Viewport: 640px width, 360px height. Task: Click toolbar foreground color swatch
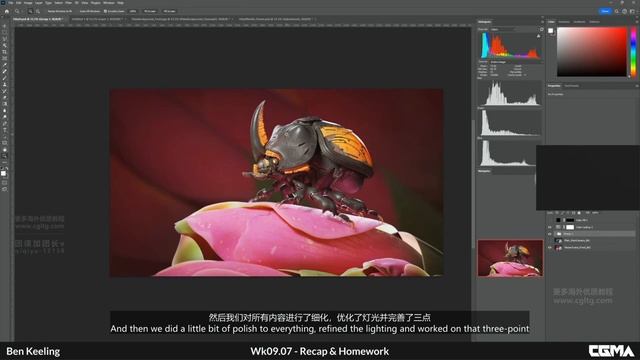(x=4, y=174)
